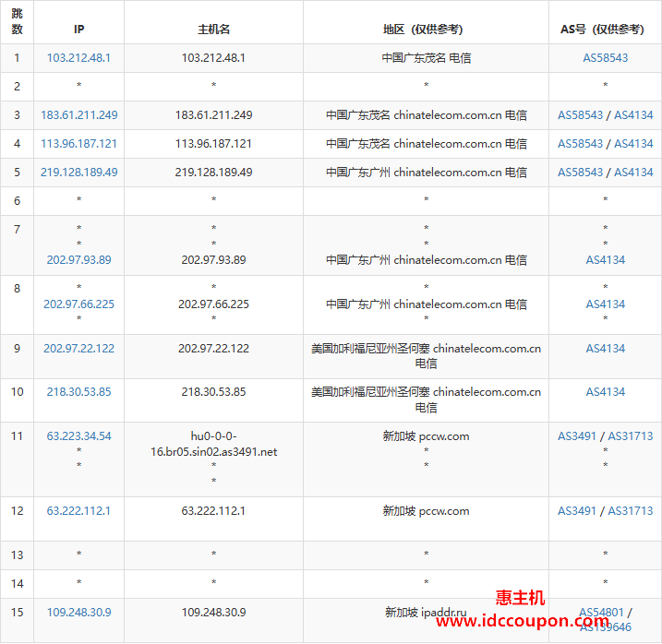
Task: Click AS31713 link in hop 11 row
Action: pos(631,436)
